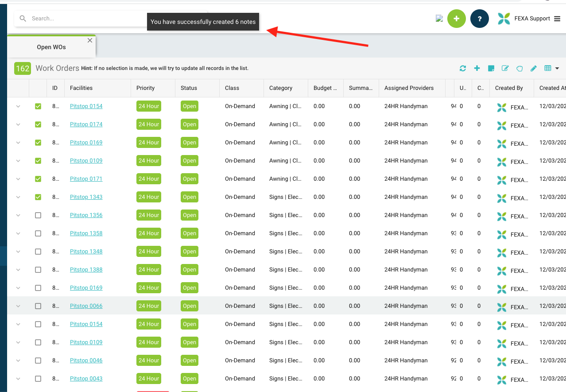Click the edit square-with-pencil icon

[x=505, y=68]
